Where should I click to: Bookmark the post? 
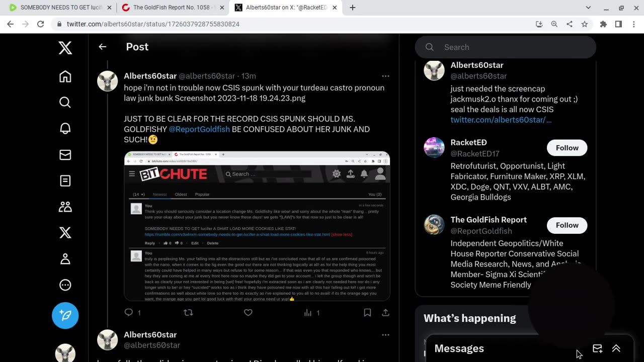pyautogui.click(x=367, y=313)
